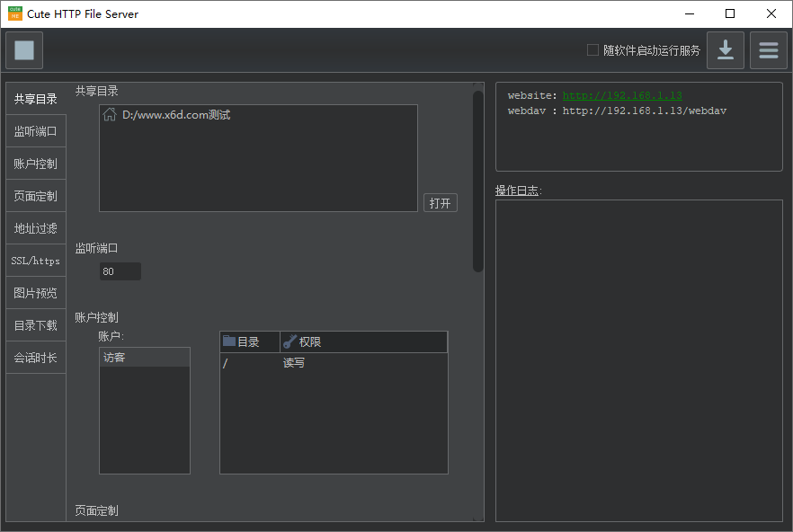Screen dimensions: 793x532
Task: Select the / directory row with 读写
Action: 333,363
